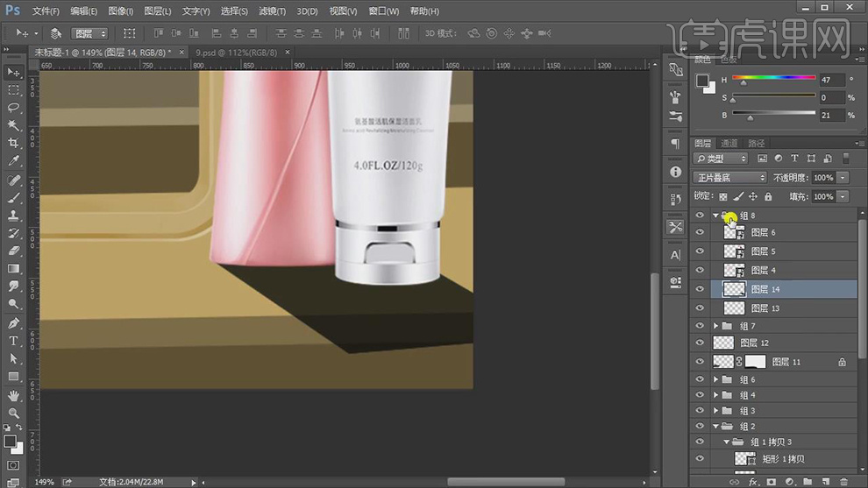Open the opacity 不透明度 dropdown arrow
Image resolution: width=868 pixels, height=488 pixels.
[x=843, y=178]
